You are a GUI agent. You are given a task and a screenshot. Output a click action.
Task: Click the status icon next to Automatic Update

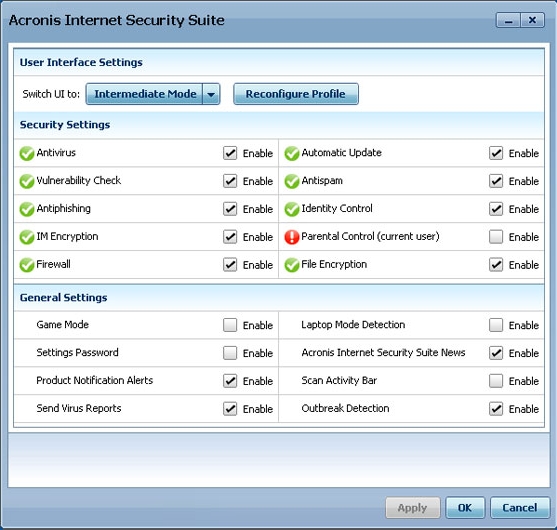292,153
